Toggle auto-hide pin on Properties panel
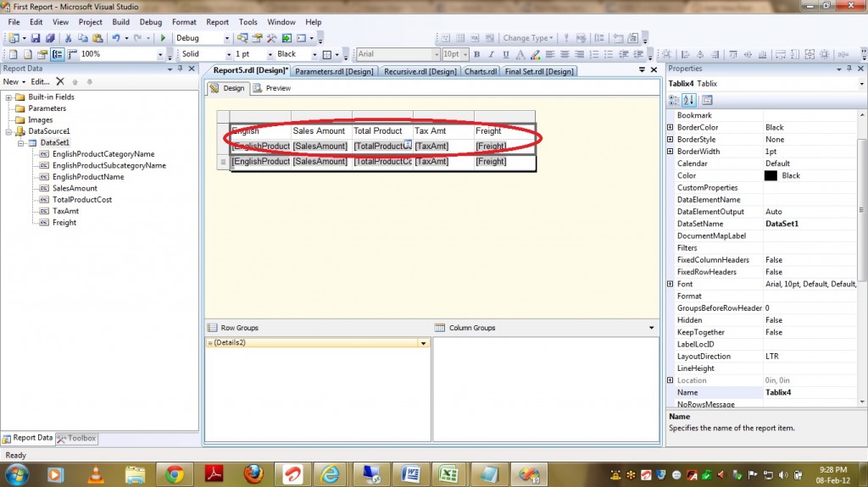This screenshot has height=487, width=868. pyautogui.click(x=849, y=69)
